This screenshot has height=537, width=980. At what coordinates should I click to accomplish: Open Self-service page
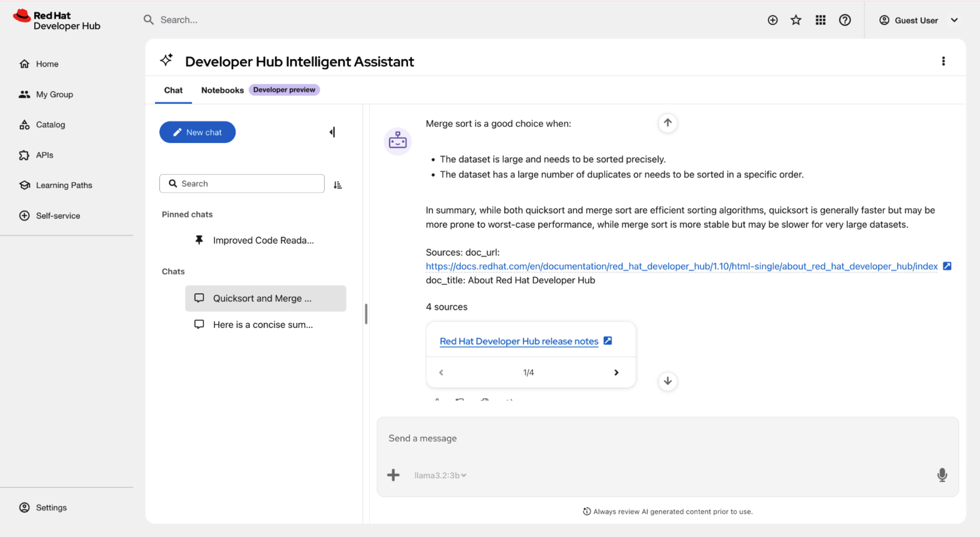[x=50, y=216]
